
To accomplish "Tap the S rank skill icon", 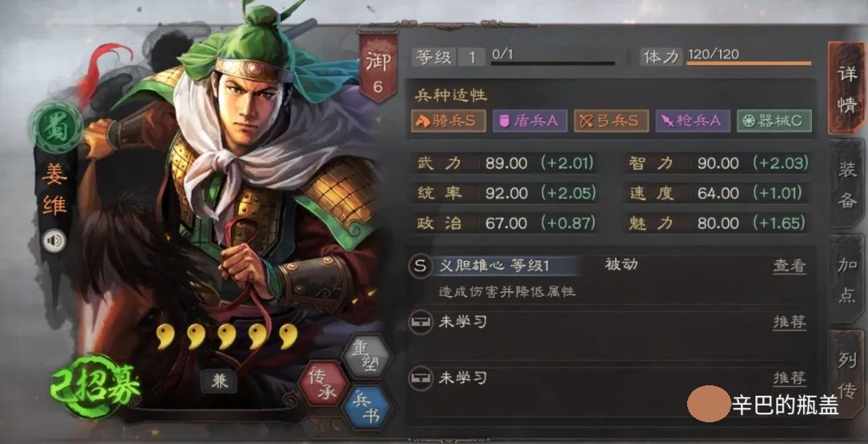I will coord(420,266).
